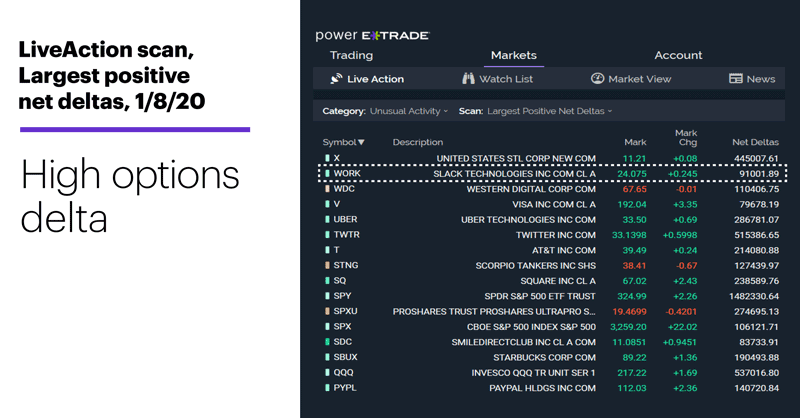
Task: Click the Visa mark change +3.35
Action: [685, 205]
